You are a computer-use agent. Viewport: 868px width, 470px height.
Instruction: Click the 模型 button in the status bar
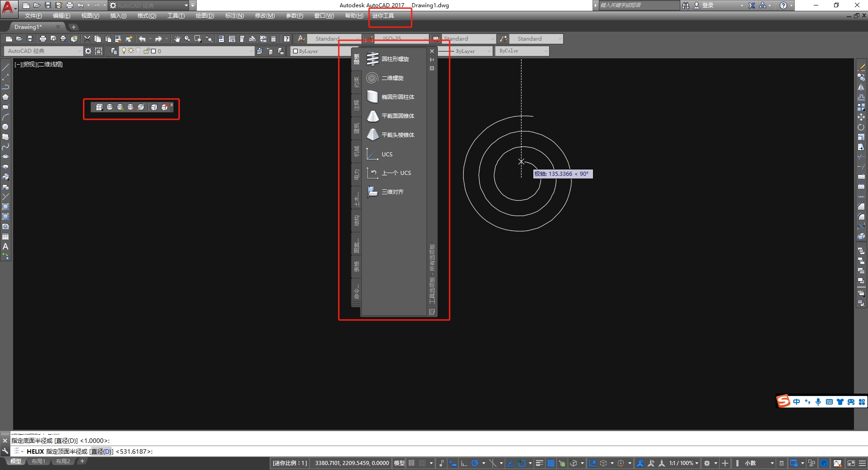pos(399,463)
